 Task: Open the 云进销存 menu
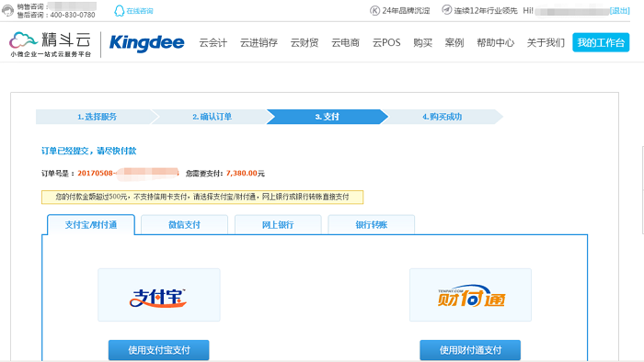click(x=259, y=42)
